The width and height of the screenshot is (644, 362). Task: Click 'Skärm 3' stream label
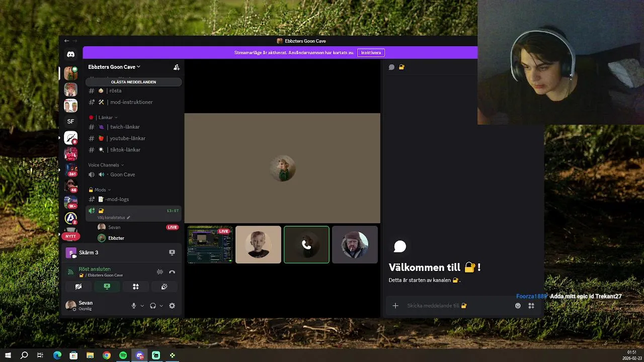(89, 252)
